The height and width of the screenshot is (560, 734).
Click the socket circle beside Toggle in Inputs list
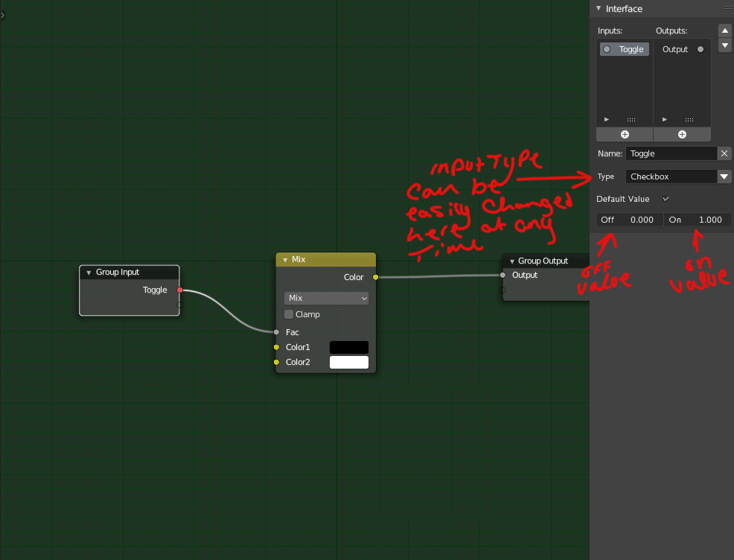[x=607, y=49]
